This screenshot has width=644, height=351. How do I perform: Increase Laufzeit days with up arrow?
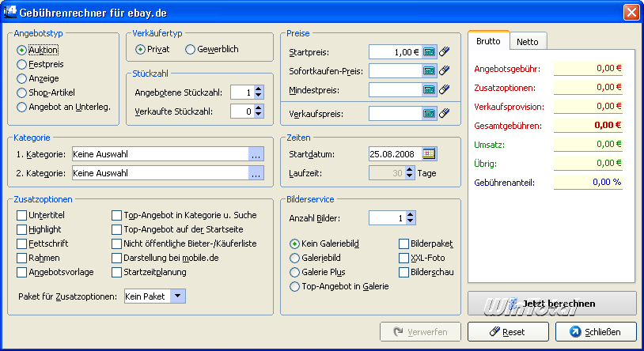410,169
